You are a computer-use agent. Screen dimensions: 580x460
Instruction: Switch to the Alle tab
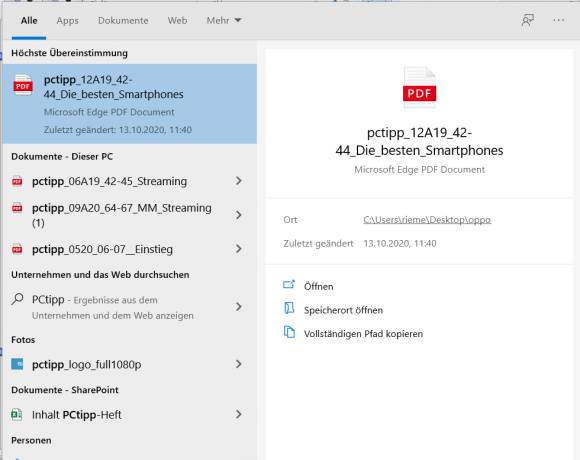(x=29, y=21)
